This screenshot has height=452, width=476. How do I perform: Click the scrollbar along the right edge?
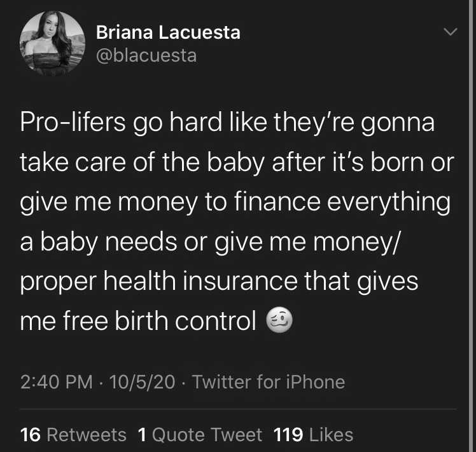[x=471, y=226]
